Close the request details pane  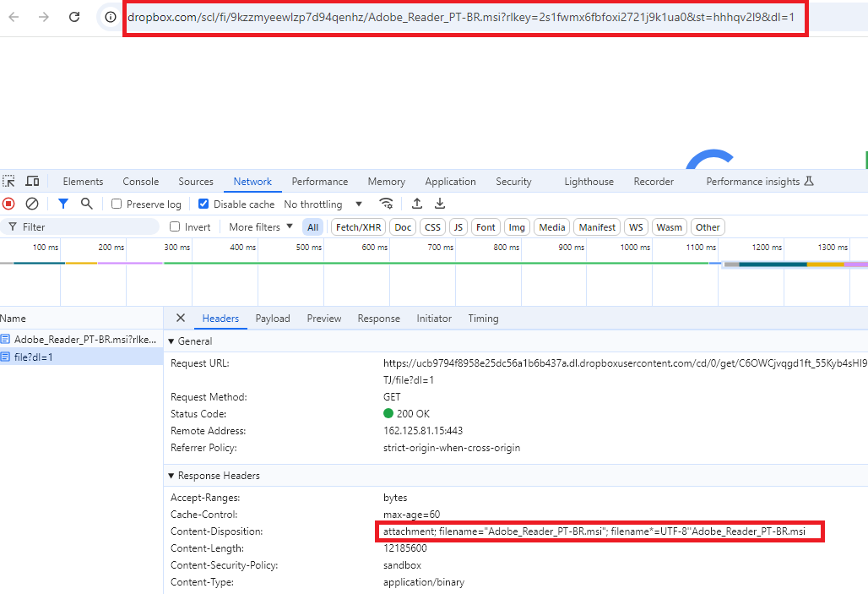181,318
